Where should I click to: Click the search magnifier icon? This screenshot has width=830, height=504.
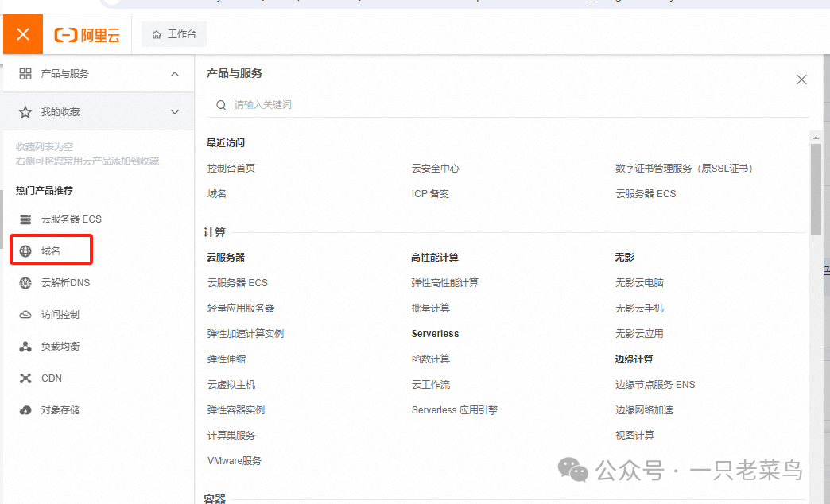click(x=221, y=105)
